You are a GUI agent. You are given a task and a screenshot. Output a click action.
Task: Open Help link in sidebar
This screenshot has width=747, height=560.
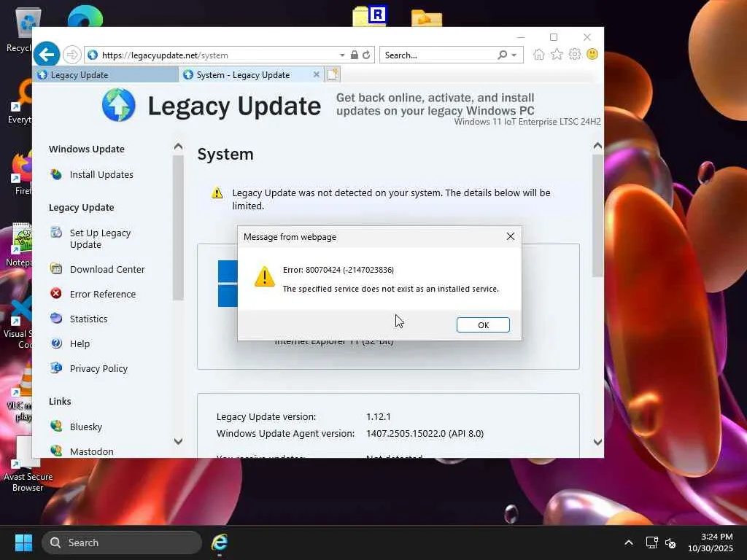80,344
